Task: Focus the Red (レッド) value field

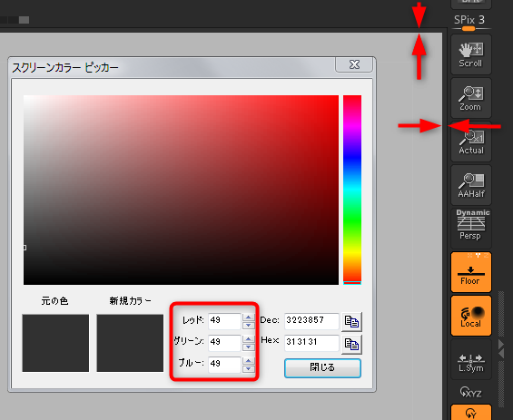Action: click(x=224, y=321)
